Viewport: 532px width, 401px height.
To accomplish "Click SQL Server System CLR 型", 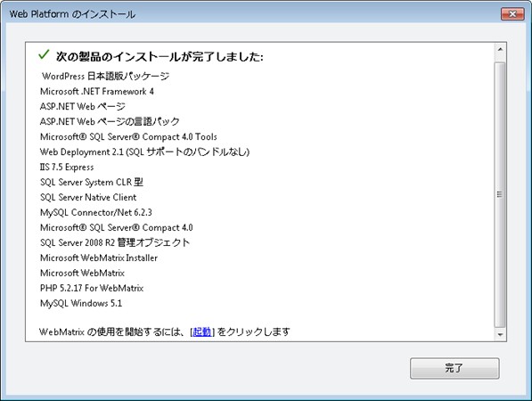I will pyautogui.click(x=92, y=182).
